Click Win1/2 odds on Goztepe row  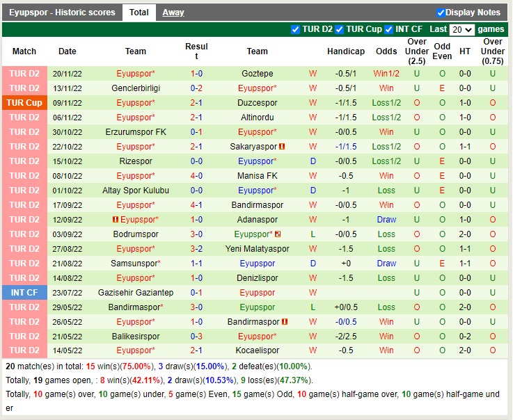pyautogui.click(x=386, y=74)
